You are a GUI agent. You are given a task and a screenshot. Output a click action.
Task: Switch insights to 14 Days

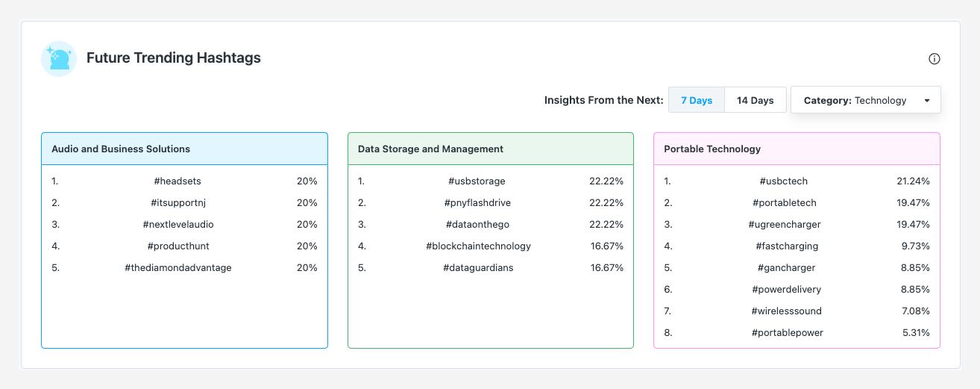pyautogui.click(x=755, y=100)
